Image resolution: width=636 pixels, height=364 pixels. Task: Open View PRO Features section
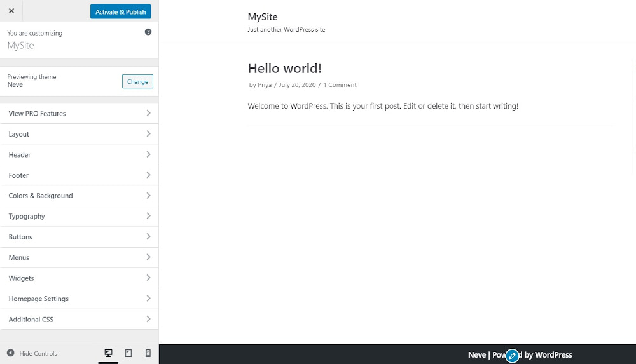[x=79, y=114]
